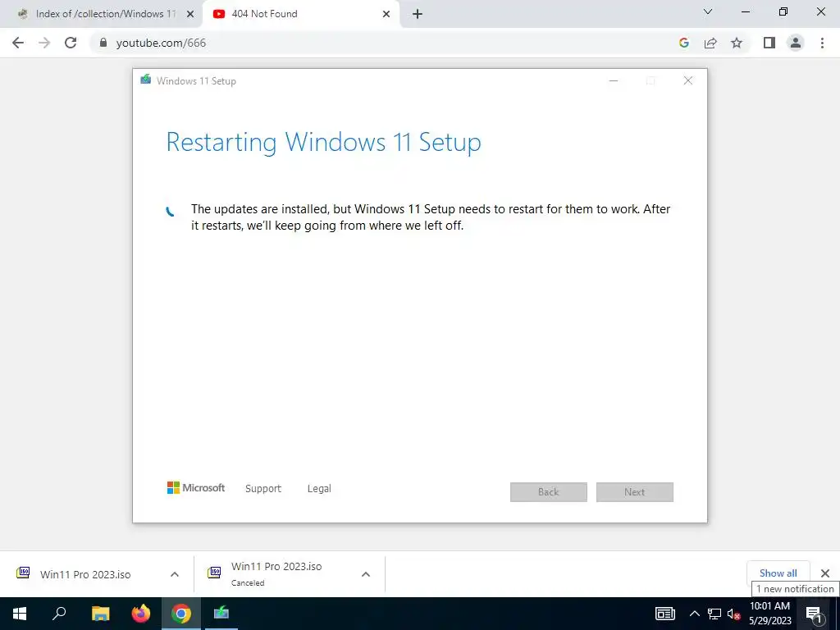
Task: Click the Windows 11 Setup title icon
Action: pos(146,80)
